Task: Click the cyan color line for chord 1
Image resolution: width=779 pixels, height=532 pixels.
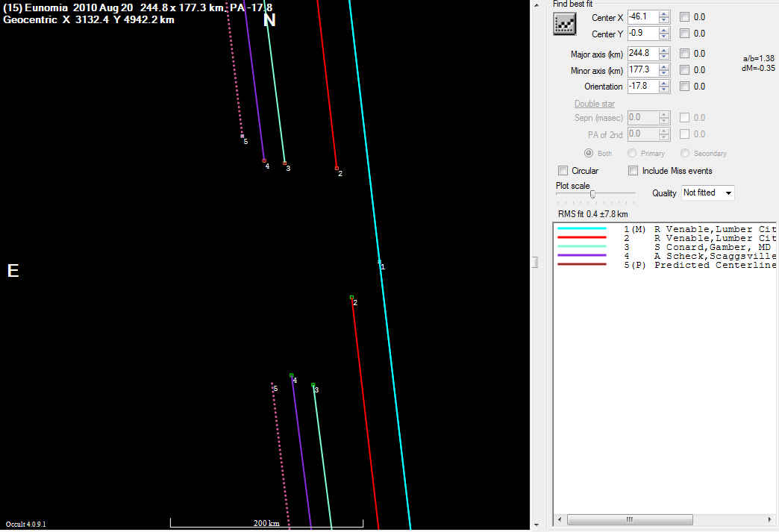Action: [582, 228]
